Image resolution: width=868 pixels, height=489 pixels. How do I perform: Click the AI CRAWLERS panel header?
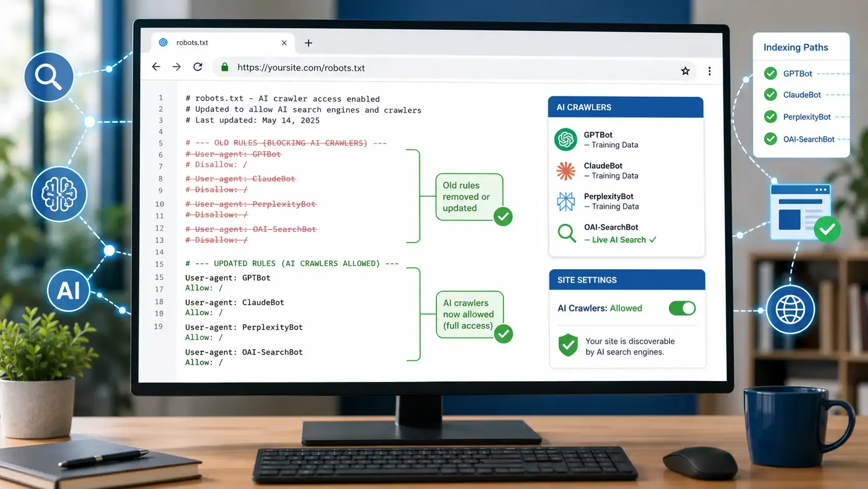[x=626, y=107]
